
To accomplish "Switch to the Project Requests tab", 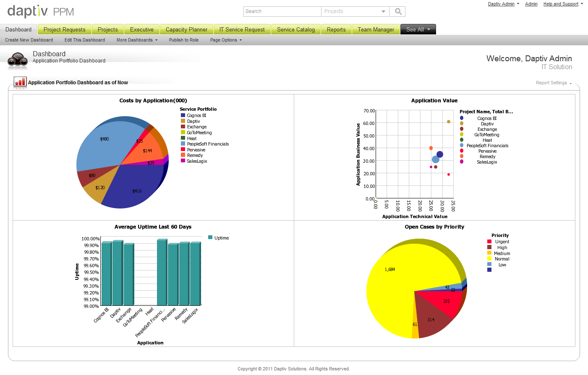I will coord(65,29).
